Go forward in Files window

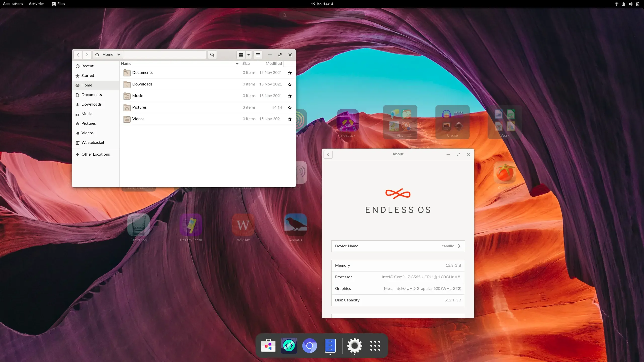(87, 55)
